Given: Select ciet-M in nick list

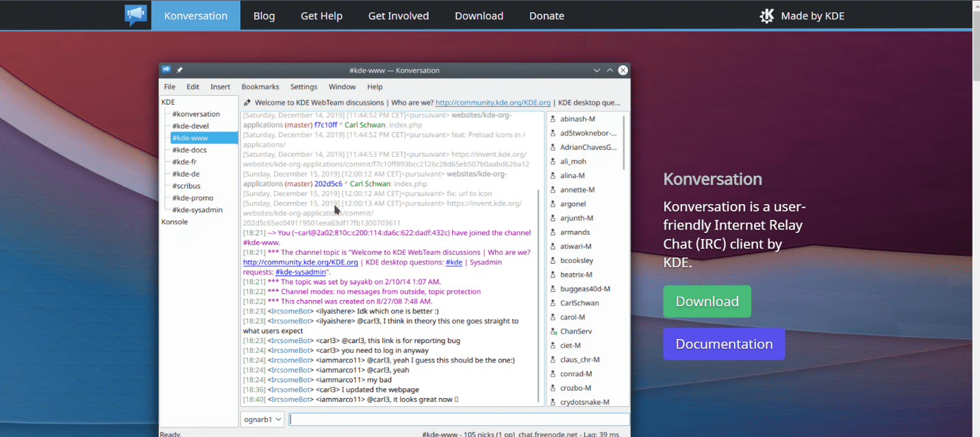Looking at the screenshot, I should tap(570, 346).
